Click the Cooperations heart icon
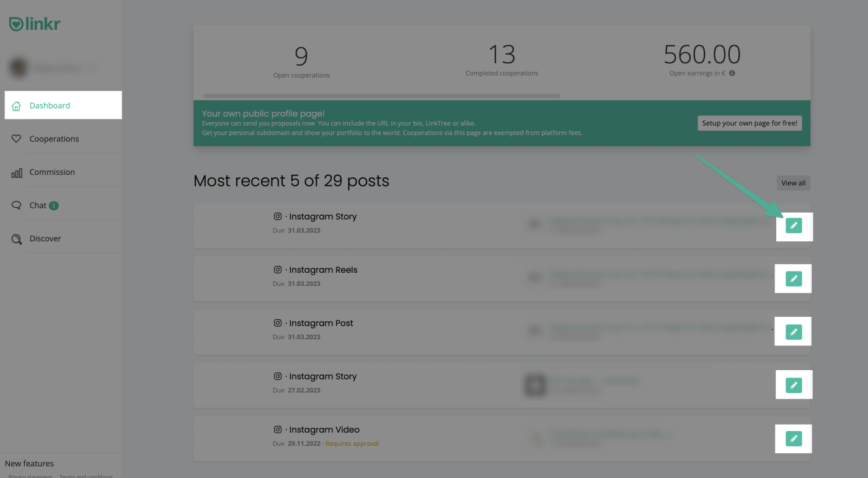The image size is (868, 478). [x=17, y=139]
